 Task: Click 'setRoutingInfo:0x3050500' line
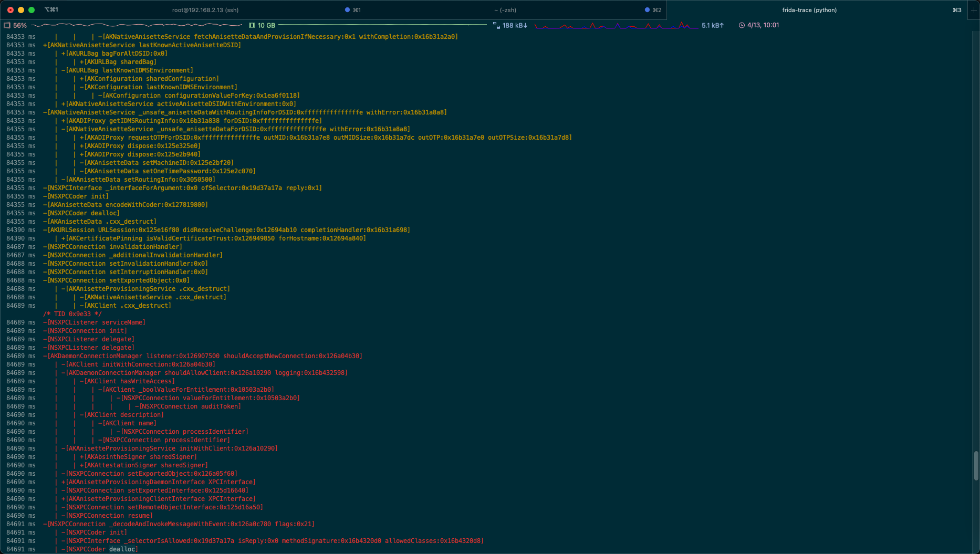pyautogui.click(x=138, y=180)
